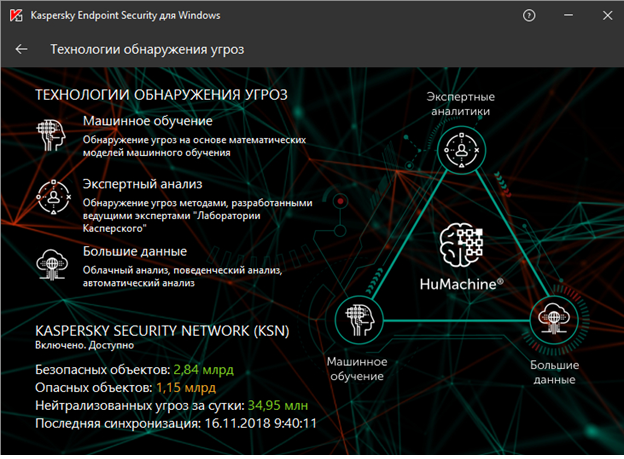
Task: Click the HuMachine brain icon
Action: tap(462, 244)
